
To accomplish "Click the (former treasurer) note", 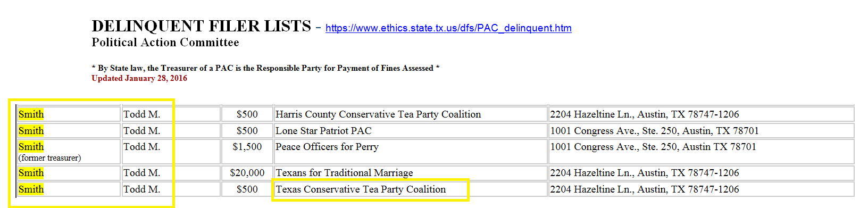I will point(50,158).
